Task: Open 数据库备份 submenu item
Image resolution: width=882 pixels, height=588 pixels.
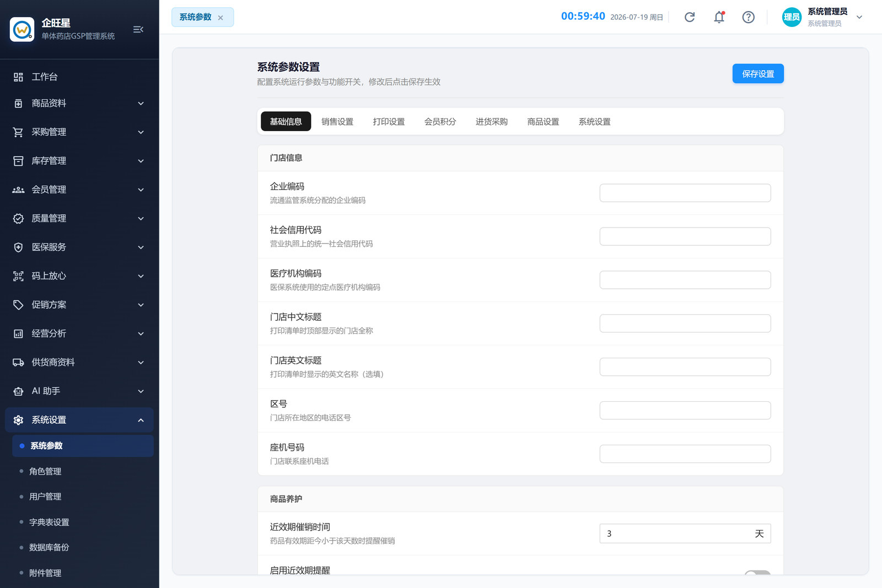Action: 83,547
